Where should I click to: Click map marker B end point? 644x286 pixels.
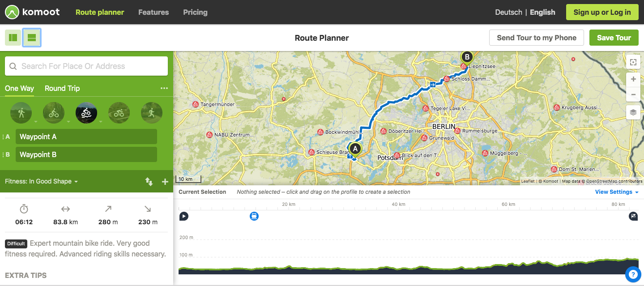(467, 57)
